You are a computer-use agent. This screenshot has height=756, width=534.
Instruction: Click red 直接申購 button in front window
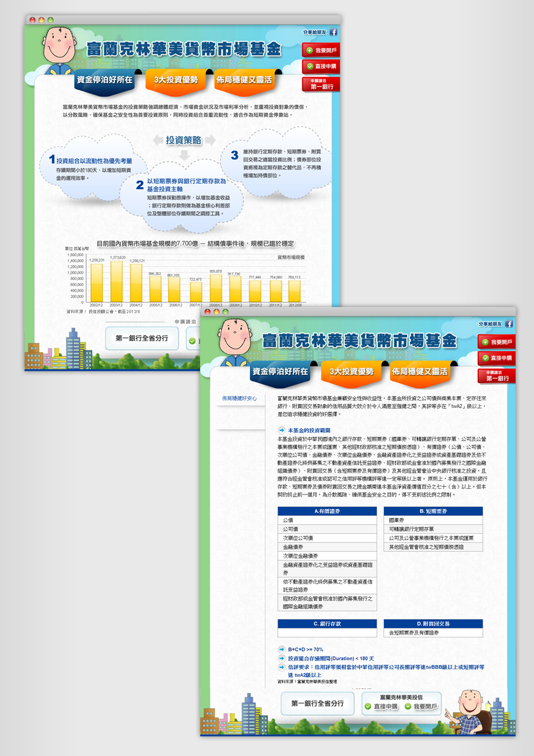(x=497, y=358)
